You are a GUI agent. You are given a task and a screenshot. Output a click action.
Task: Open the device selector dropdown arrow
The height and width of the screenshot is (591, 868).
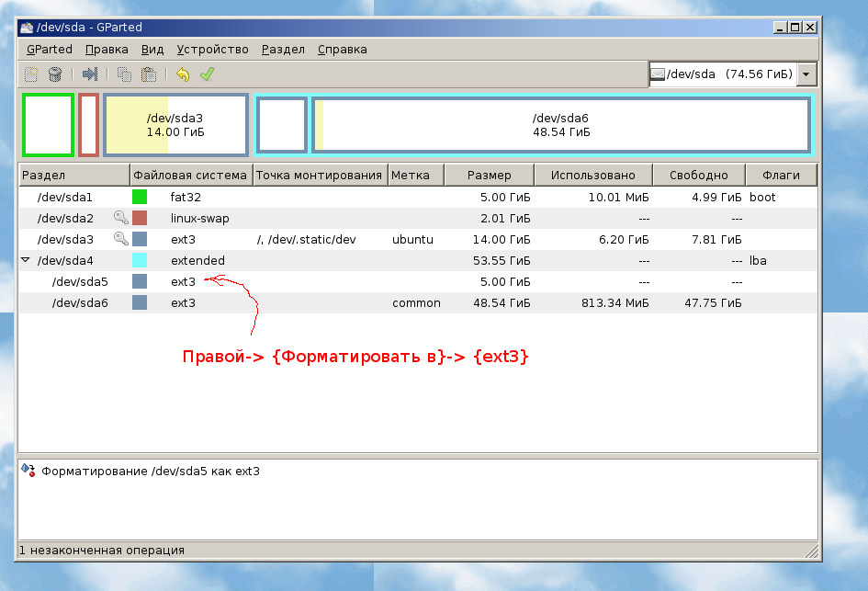806,74
